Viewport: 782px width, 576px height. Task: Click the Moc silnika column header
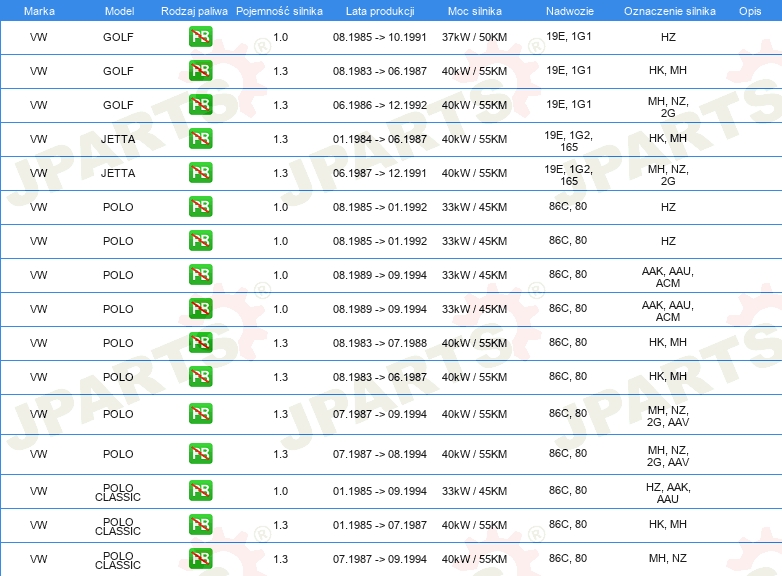point(474,11)
